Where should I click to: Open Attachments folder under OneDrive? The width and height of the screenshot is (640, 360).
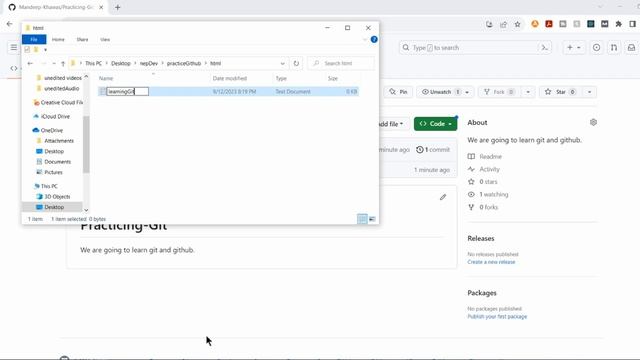click(x=55, y=141)
